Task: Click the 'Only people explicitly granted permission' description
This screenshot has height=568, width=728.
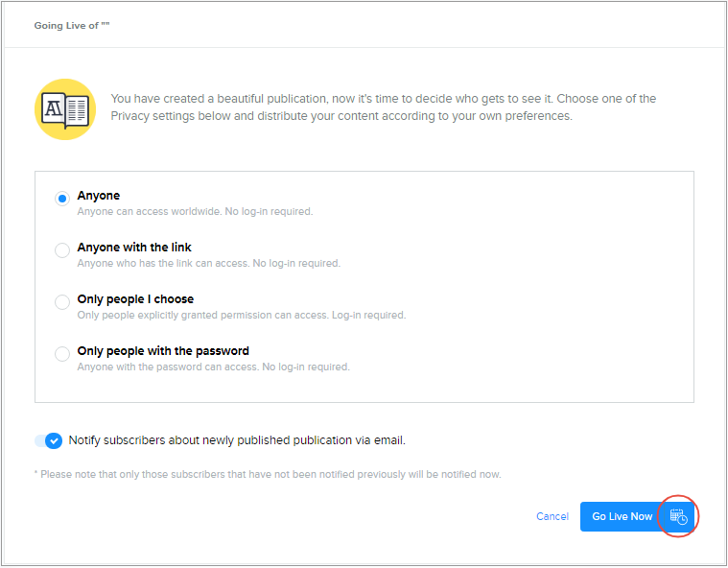Action: click(x=241, y=315)
